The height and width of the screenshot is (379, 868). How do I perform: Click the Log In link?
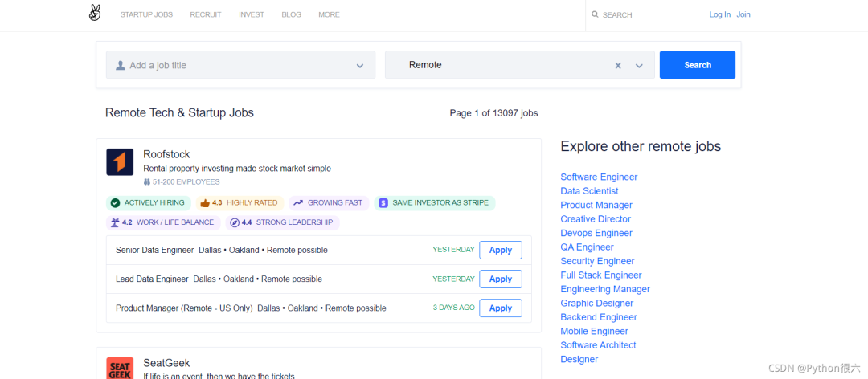(719, 15)
